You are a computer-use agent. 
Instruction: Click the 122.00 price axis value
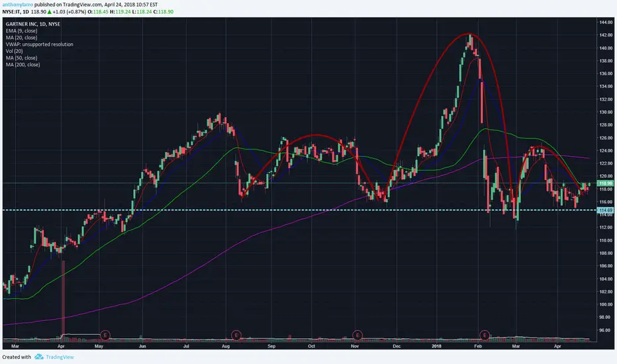(x=606, y=163)
